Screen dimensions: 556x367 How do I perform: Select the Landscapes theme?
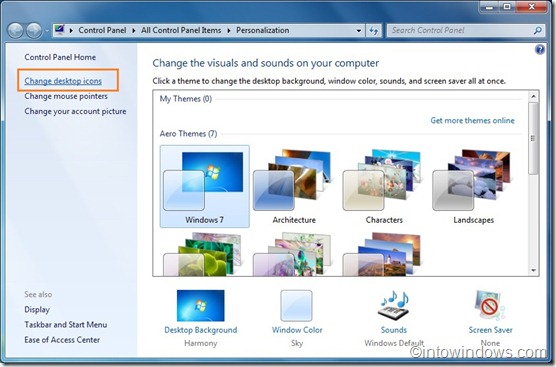coord(473,186)
